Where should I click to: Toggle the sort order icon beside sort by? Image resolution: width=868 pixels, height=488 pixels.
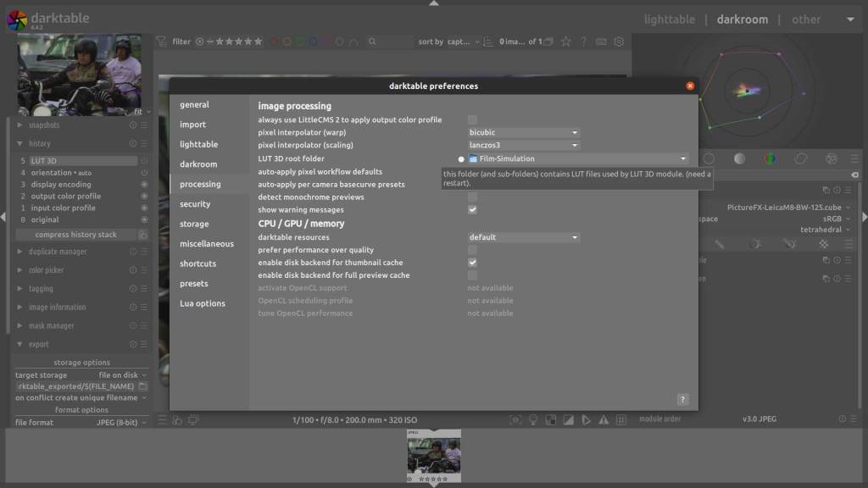point(487,42)
